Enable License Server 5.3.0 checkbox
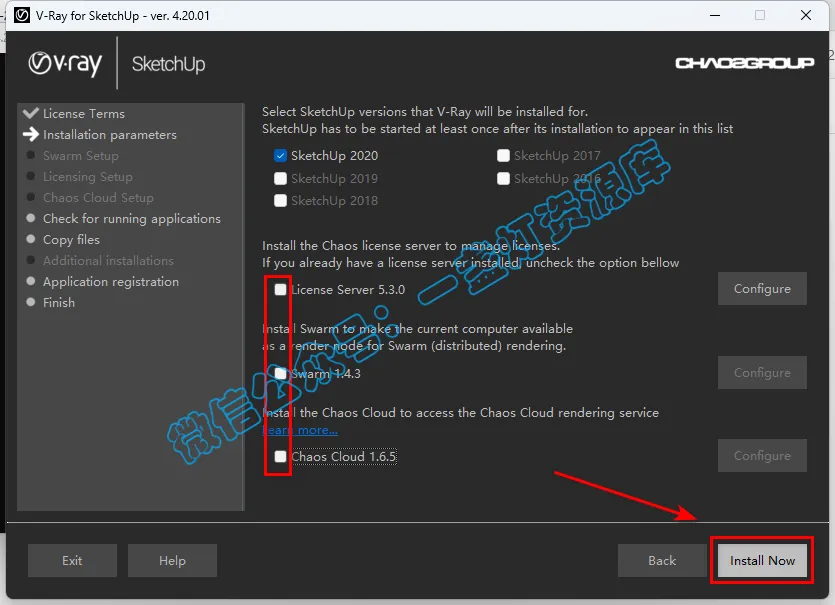This screenshot has width=835, height=605. [x=280, y=289]
